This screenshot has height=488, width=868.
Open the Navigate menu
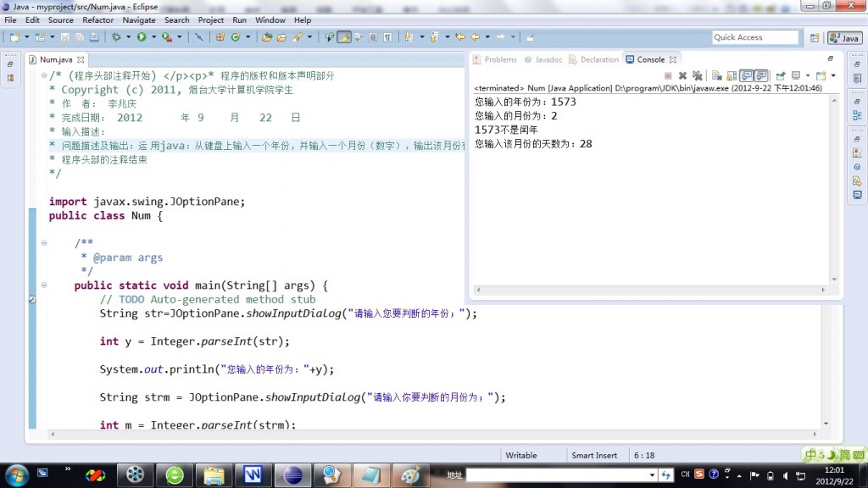(139, 20)
